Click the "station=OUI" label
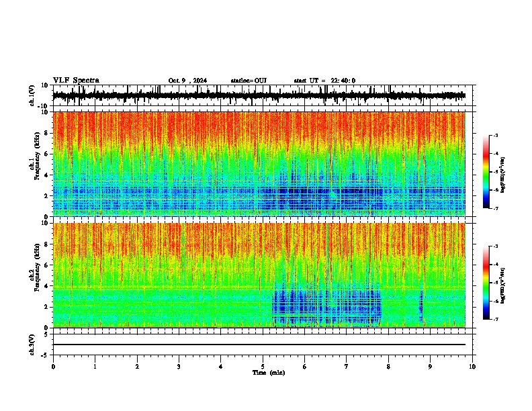 [x=249, y=81]
